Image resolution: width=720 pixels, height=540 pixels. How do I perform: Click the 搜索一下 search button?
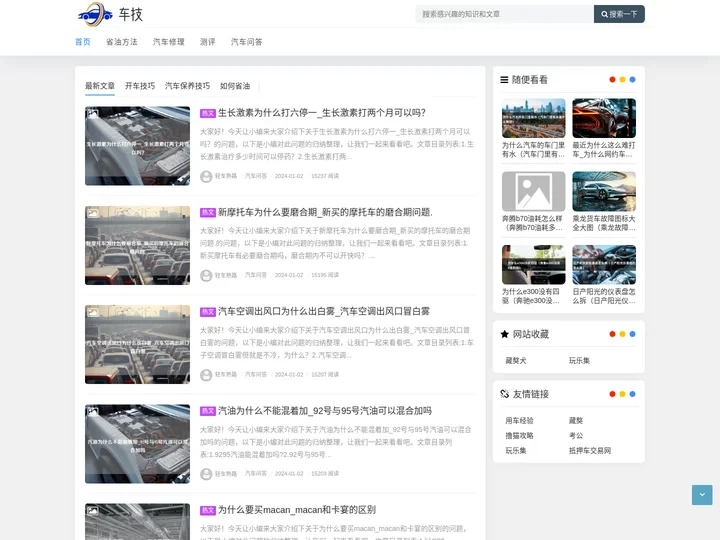619,14
